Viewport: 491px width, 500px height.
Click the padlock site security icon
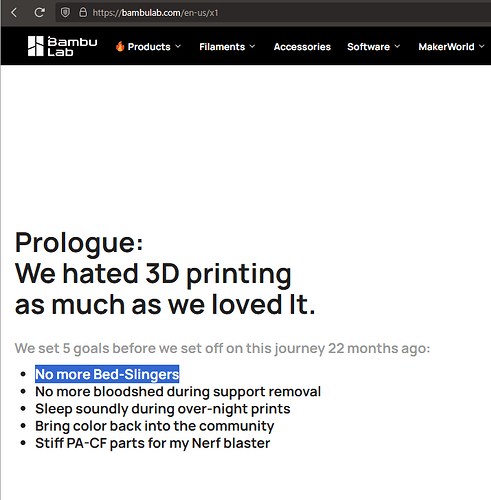(83, 13)
